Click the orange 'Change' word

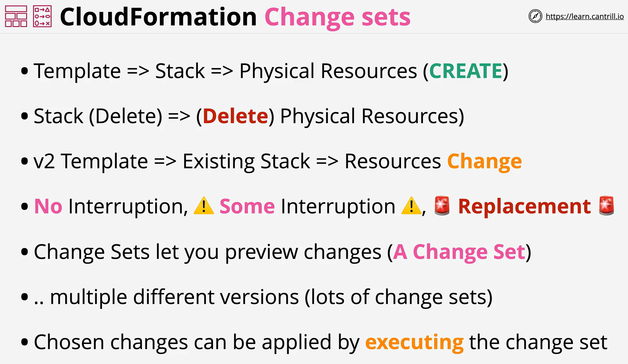point(485,162)
